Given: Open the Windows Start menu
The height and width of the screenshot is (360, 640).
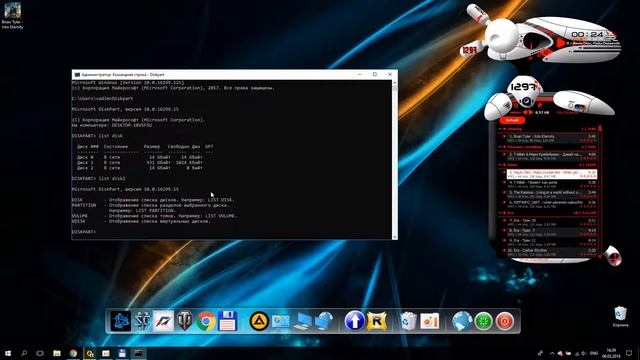Looking at the screenshot, I should tap(8, 353).
